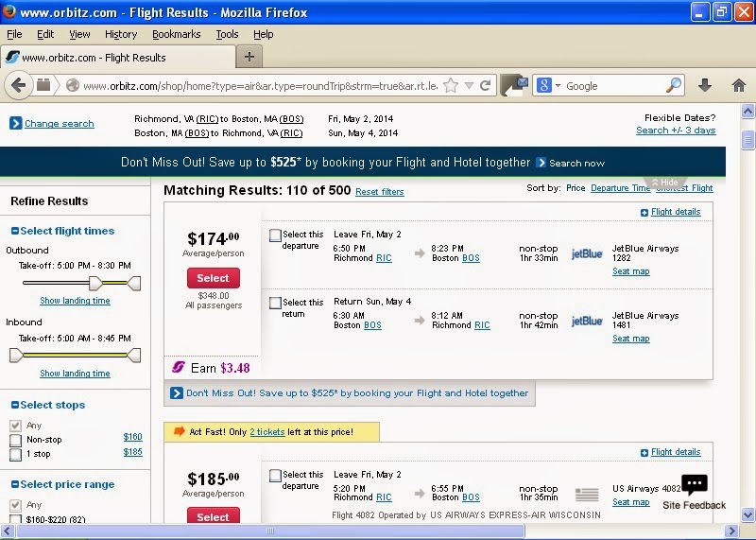Open the Bookmarks menu
Image resolution: width=756 pixels, height=540 pixels.
[x=177, y=34]
